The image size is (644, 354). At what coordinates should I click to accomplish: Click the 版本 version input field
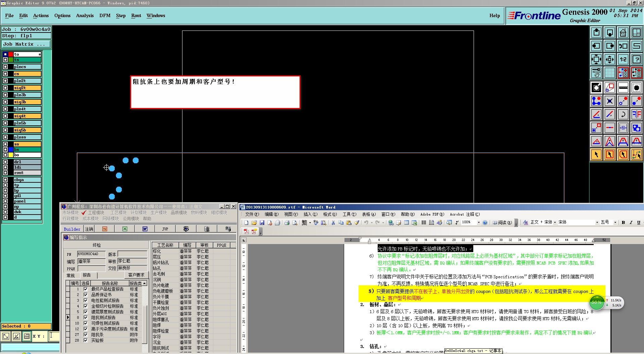click(132, 254)
